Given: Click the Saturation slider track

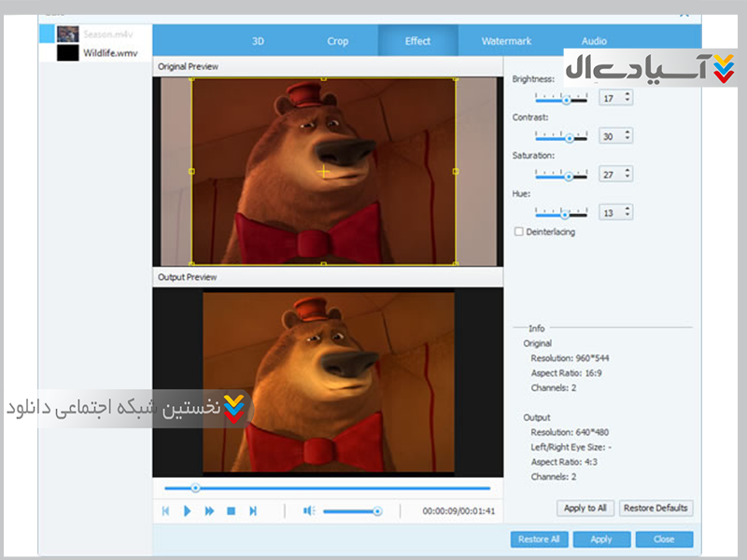Looking at the screenshot, I should 560,175.
